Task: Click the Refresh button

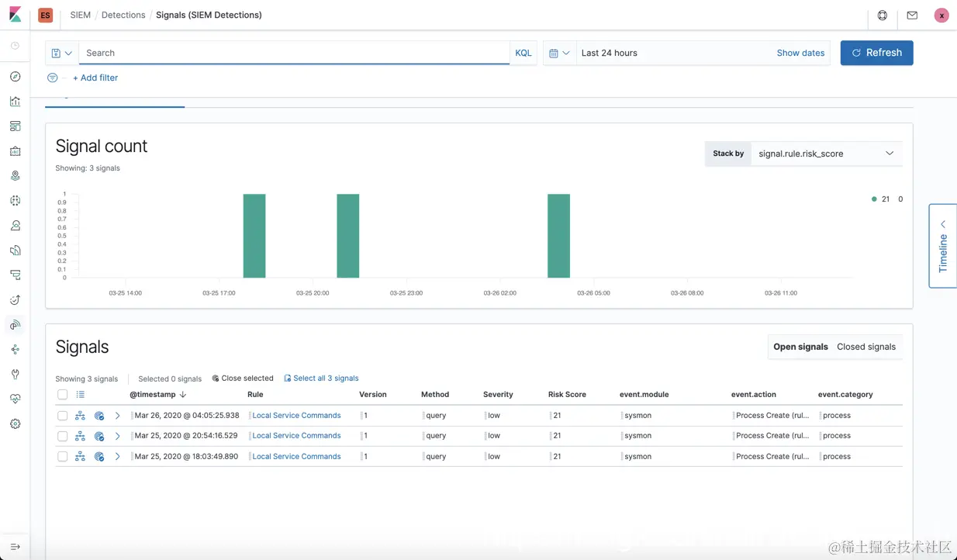Action: tap(876, 53)
